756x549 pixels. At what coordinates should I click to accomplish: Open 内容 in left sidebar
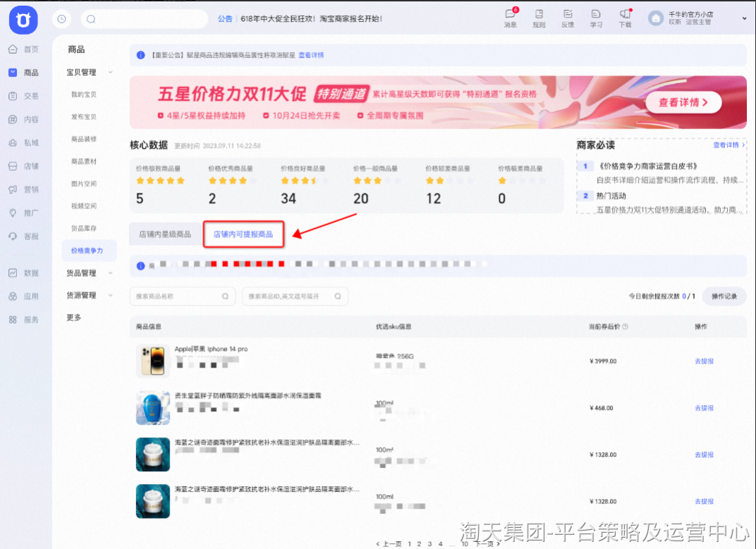[24, 119]
